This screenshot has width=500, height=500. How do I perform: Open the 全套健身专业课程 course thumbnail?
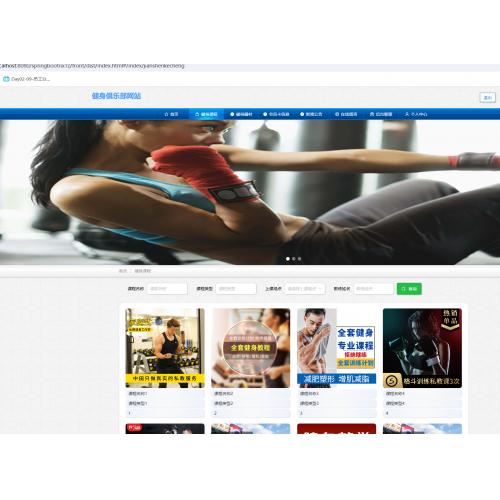[x=336, y=348]
